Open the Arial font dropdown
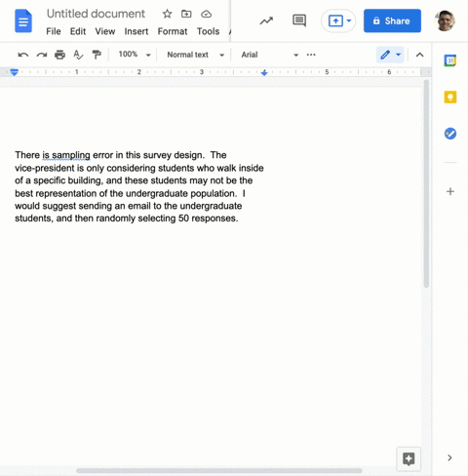The image size is (468, 476). 269,55
